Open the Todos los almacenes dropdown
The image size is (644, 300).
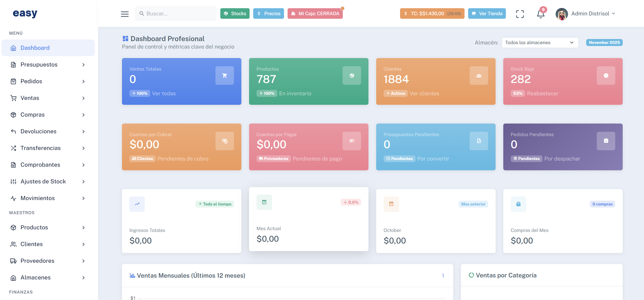pyautogui.click(x=540, y=42)
